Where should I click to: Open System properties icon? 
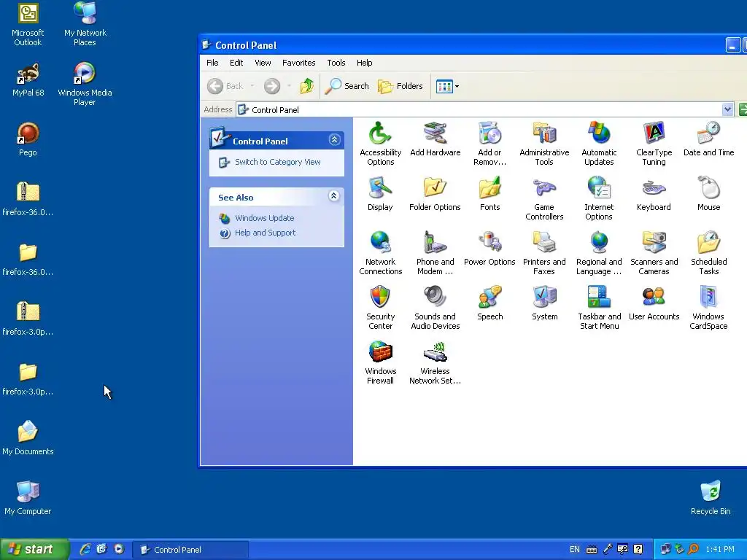(x=544, y=303)
